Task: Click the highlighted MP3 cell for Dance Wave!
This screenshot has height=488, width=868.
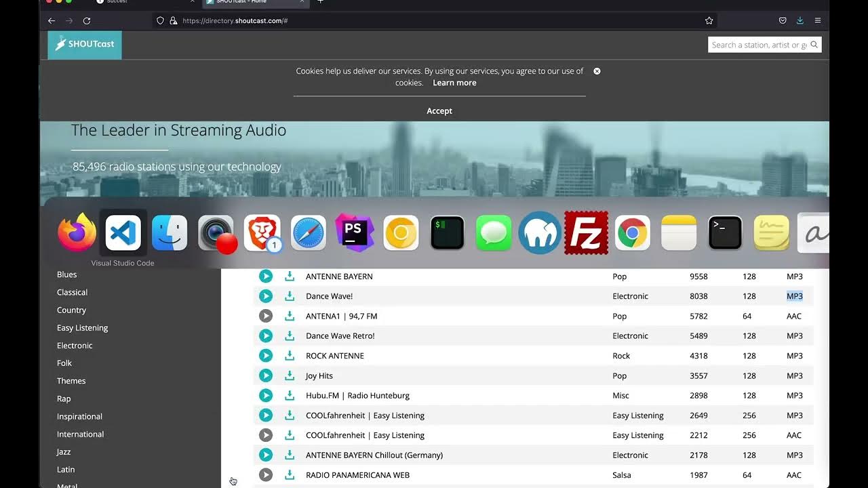Action: tap(795, 296)
